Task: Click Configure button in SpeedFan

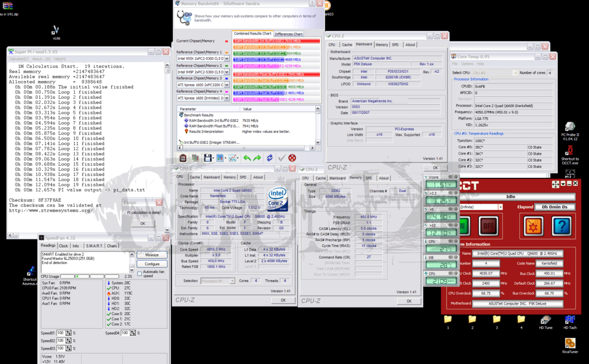Action: tap(152, 264)
